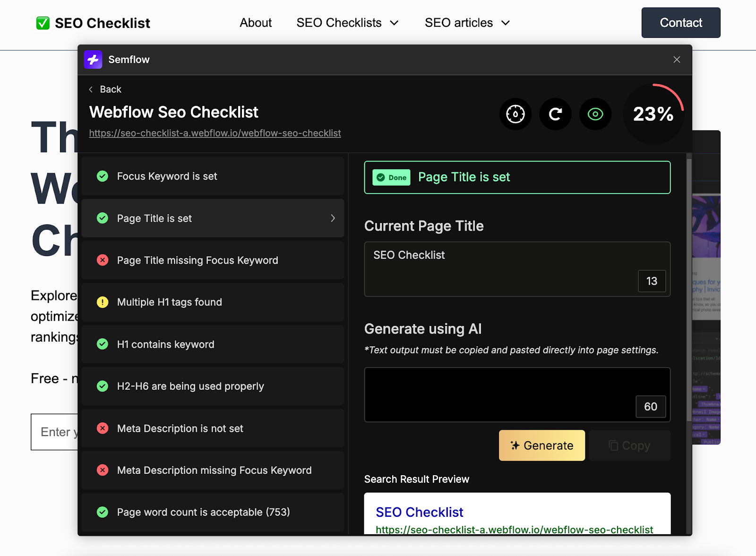Click green checkmark logo icon in header
The width and height of the screenshot is (756, 556).
click(43, 23)
